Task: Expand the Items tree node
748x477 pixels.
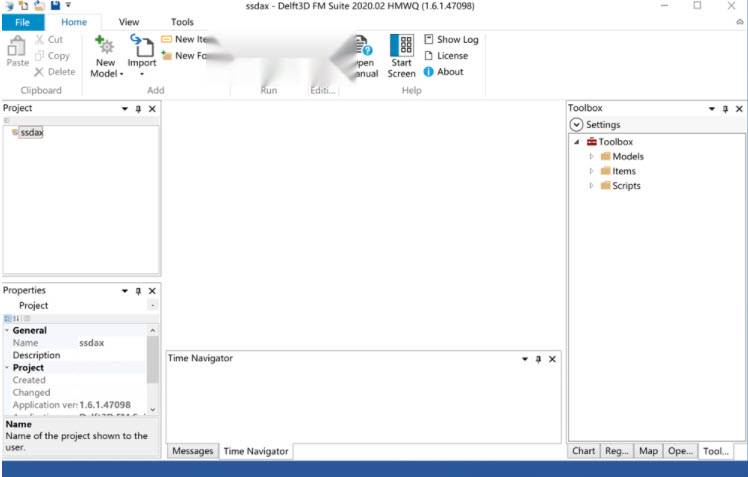Action: [591, 171]
